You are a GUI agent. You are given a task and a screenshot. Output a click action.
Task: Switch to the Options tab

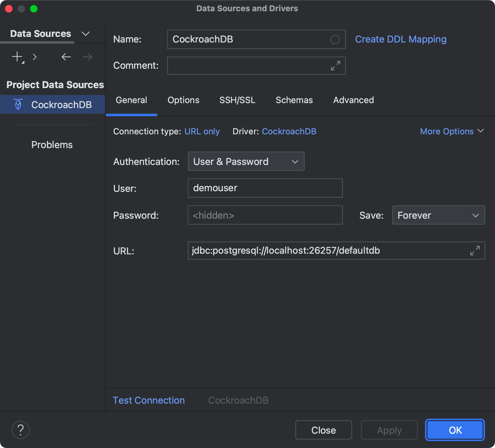[x=183, y=100]
